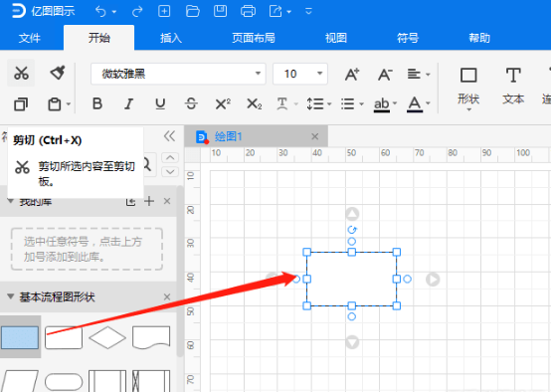Click the bottom quick-connect arrow on canvas
The image size is (551, 392).
click(352, 342)
